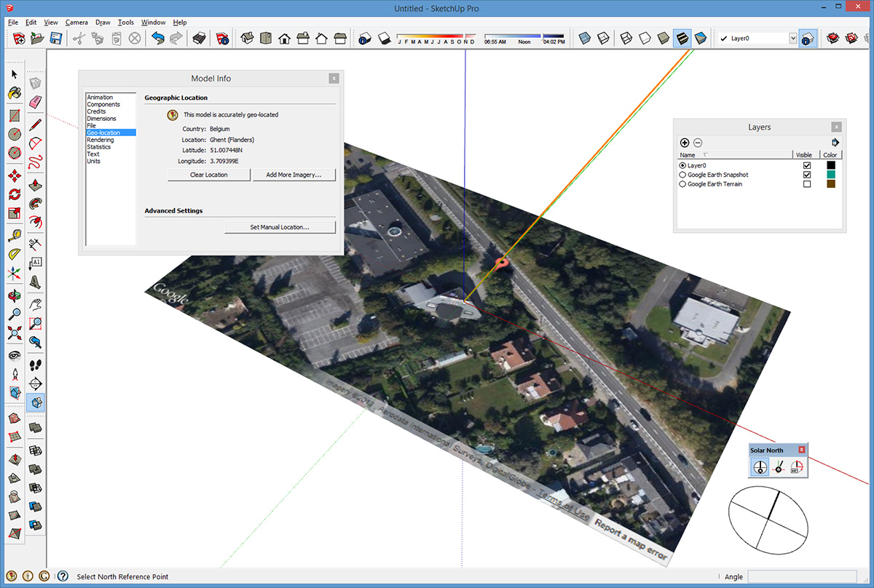Open the Edit menu
Screen dimensions: 874x588
point(31,23)
